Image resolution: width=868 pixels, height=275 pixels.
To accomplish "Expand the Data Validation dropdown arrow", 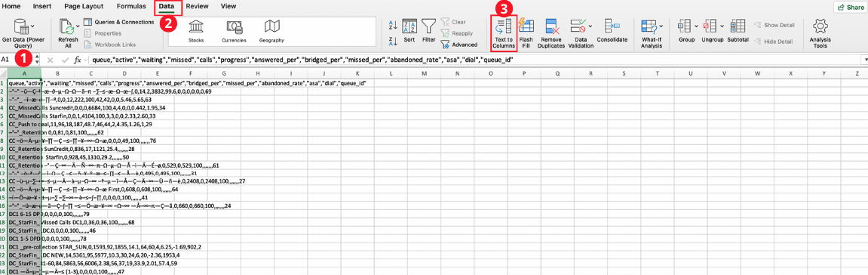I will (590, 26).
